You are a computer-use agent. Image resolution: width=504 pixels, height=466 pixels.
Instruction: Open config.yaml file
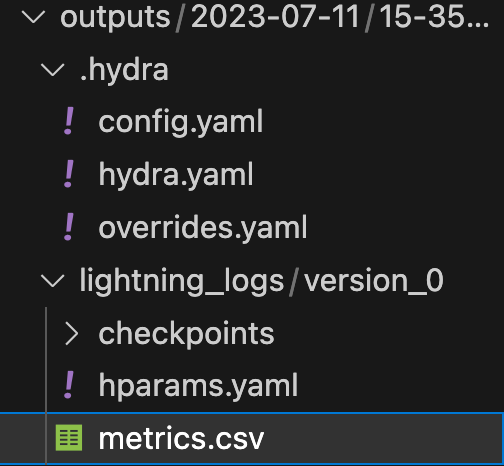coord(181,123)
